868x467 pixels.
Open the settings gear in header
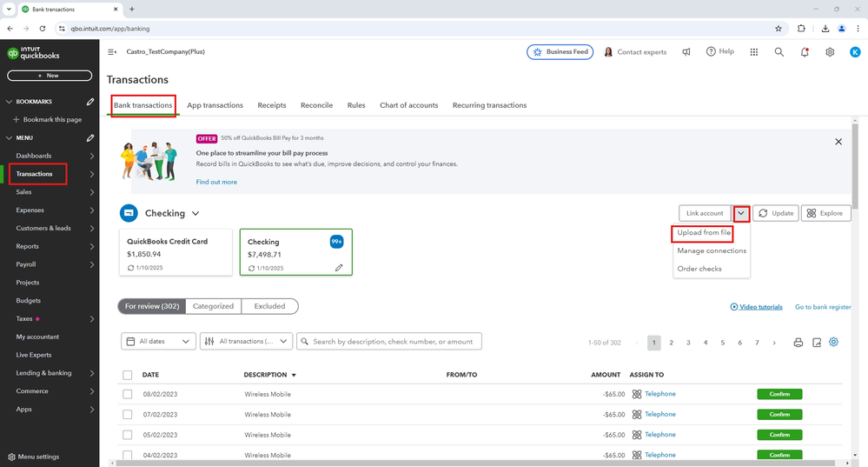830,51
